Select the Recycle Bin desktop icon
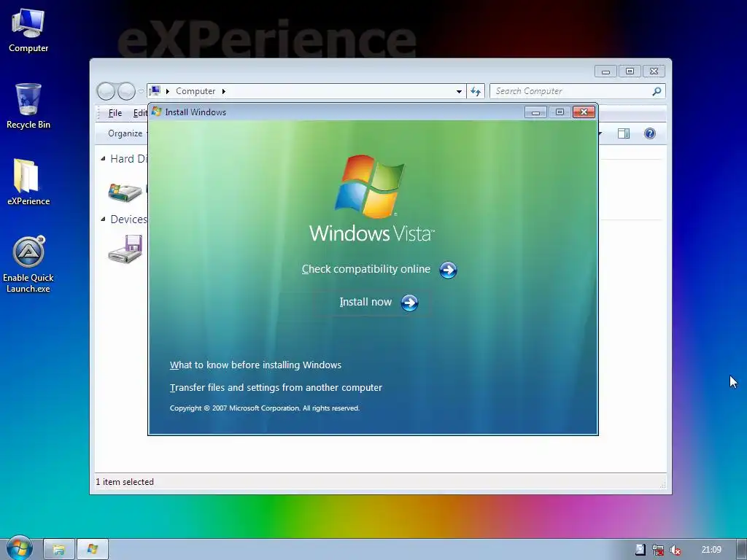 click(28, 106)
